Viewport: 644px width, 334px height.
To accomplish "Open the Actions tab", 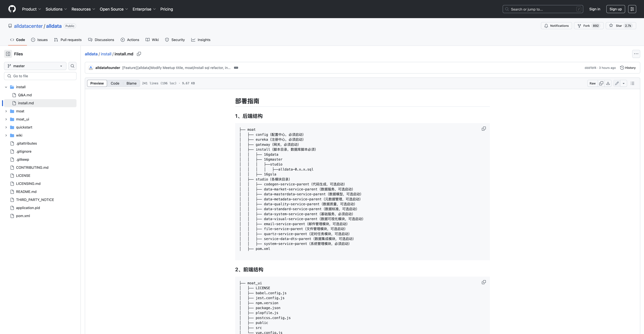I will (x=130, y=40).
